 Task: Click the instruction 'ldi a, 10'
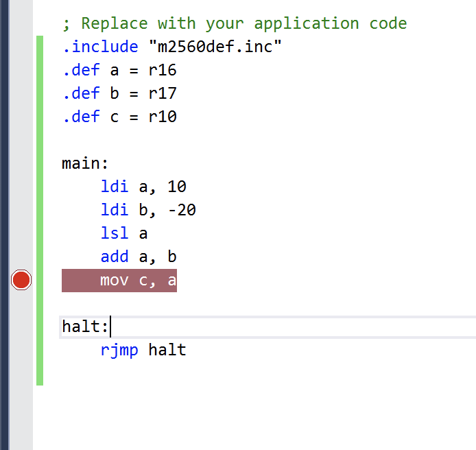(143, 187)
